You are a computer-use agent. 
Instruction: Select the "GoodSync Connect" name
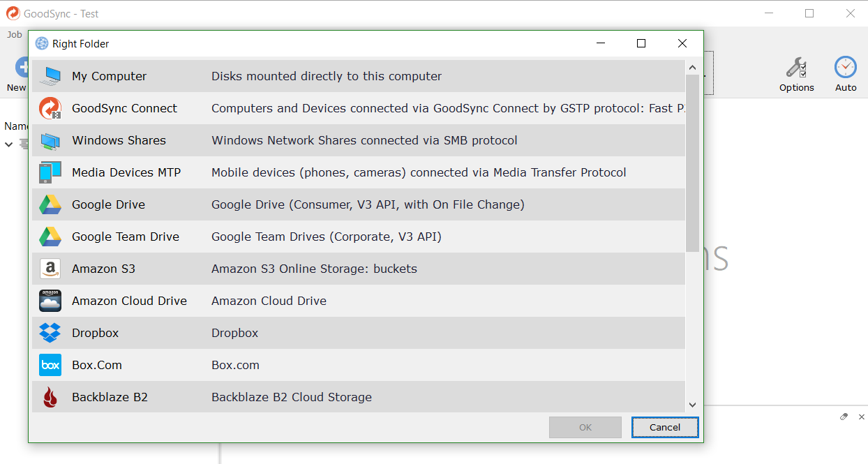pyautogui.click(x=125, y=108)
